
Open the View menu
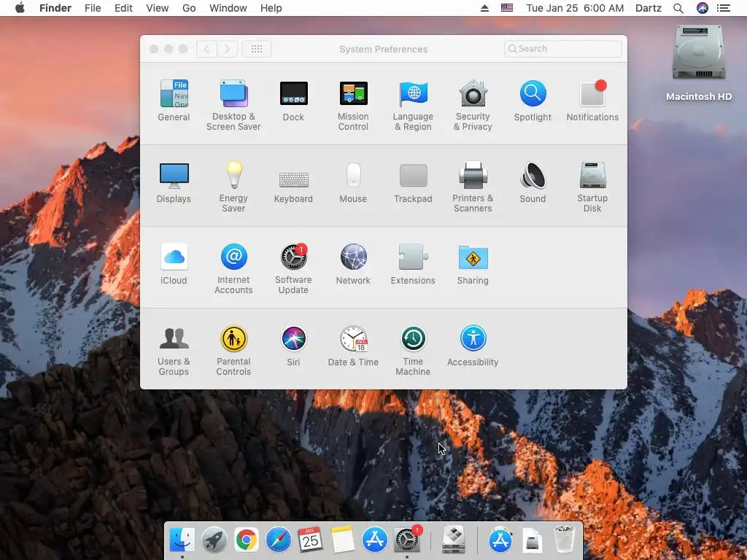pos(158,8)
